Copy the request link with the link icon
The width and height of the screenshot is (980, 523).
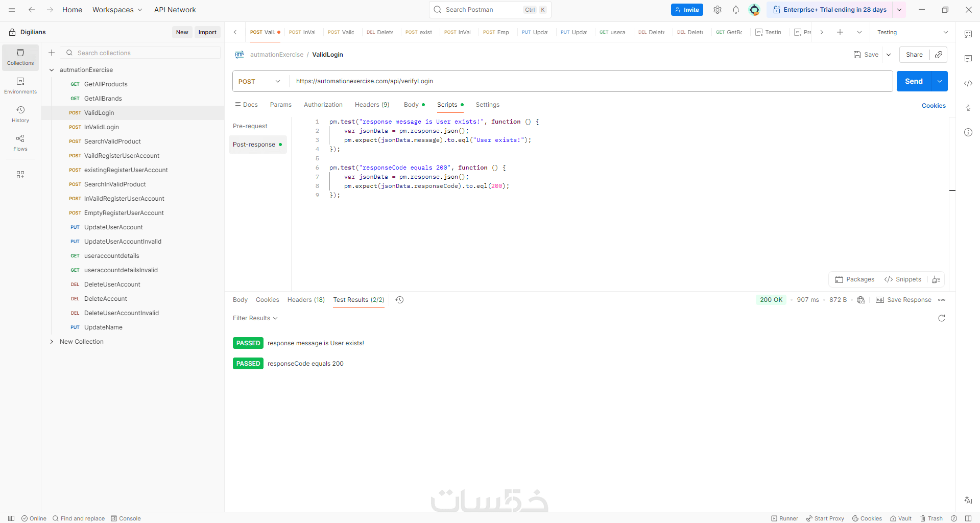pyautogui.click(x=939, y=55)
